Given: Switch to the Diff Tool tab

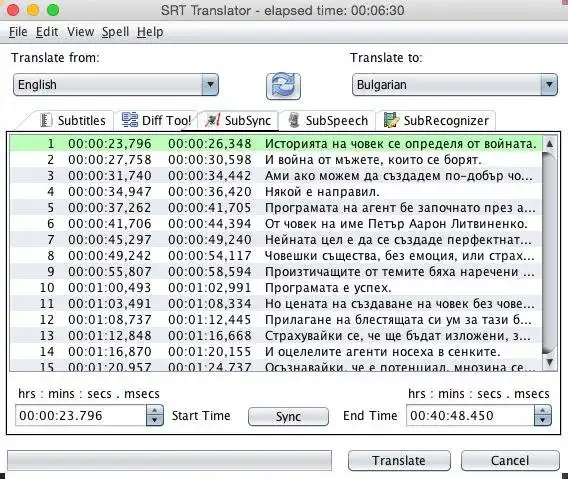Looking at the screenshot, I should (x=156, y=120).
